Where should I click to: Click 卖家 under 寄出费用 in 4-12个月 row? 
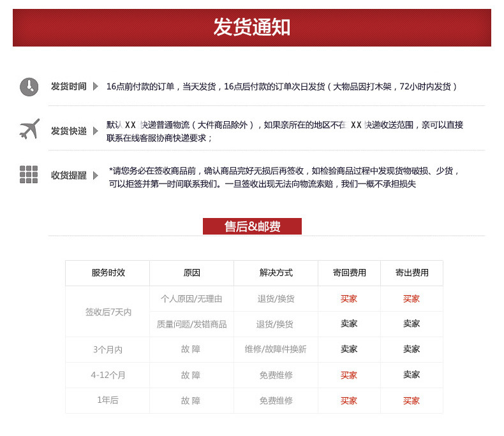tap(411, 374)
